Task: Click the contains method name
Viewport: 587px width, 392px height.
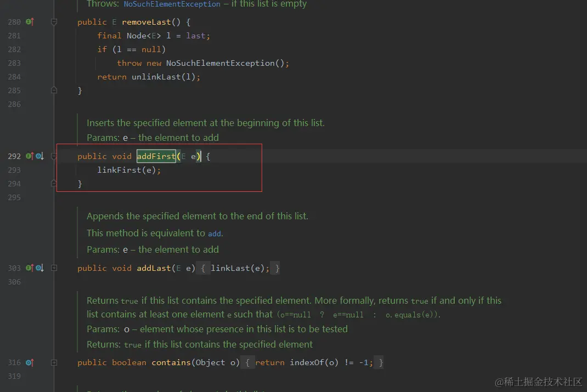Action: tap(171, 362)
